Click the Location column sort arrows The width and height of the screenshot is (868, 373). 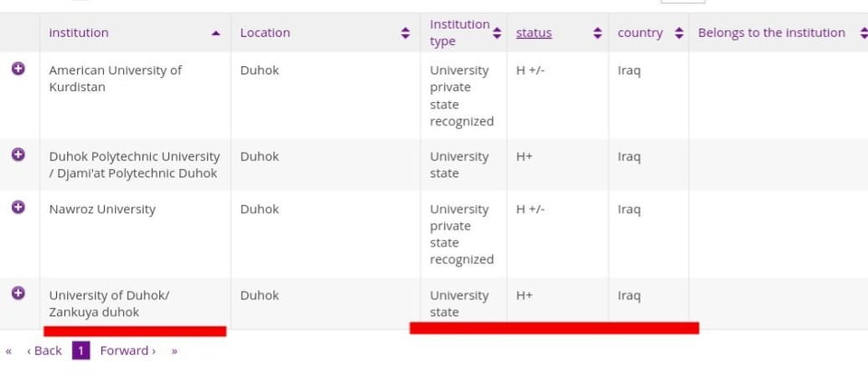click(x=405, y=33)
